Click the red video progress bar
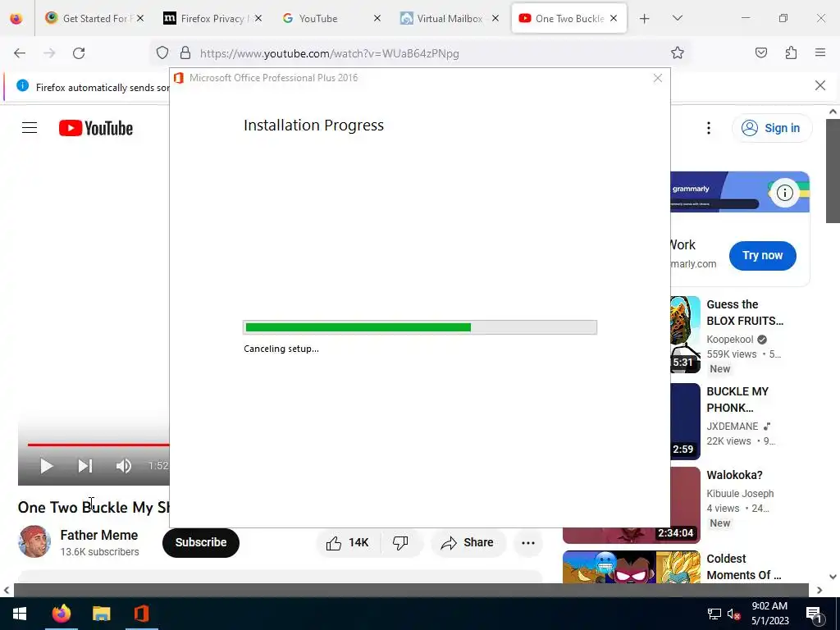The height and width of the screenshot is (630, 840). (x=98, y=444)
